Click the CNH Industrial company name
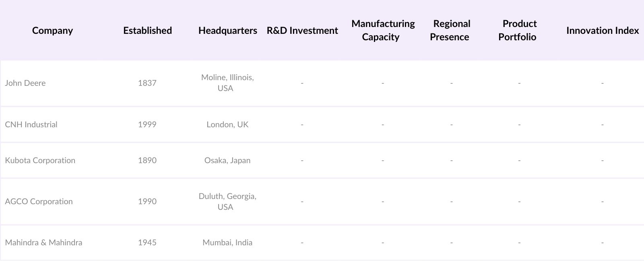The image size is (644, 263). [31, 124]
